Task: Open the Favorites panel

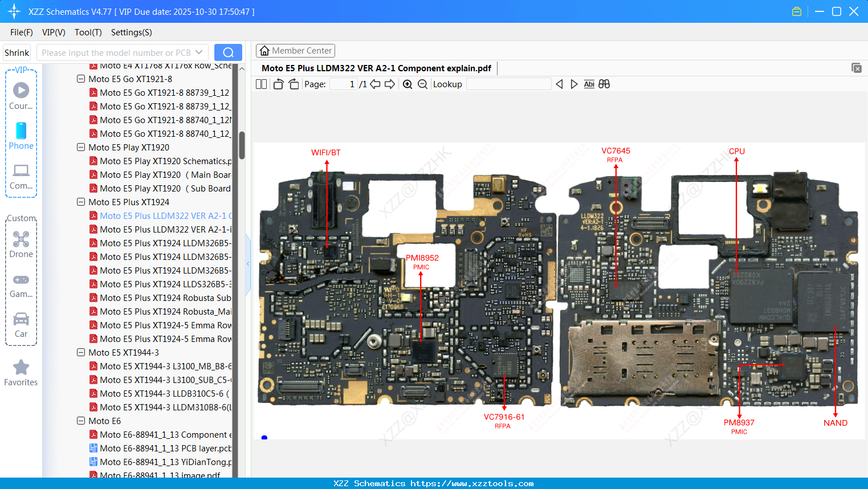Action: pos(21,373)
